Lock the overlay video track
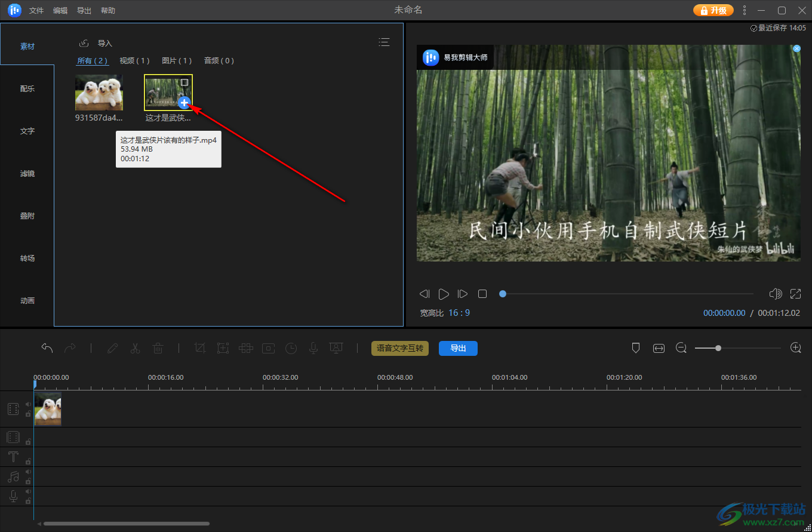The width and height of the screenshot is (812, 532). tap(28, 442)
